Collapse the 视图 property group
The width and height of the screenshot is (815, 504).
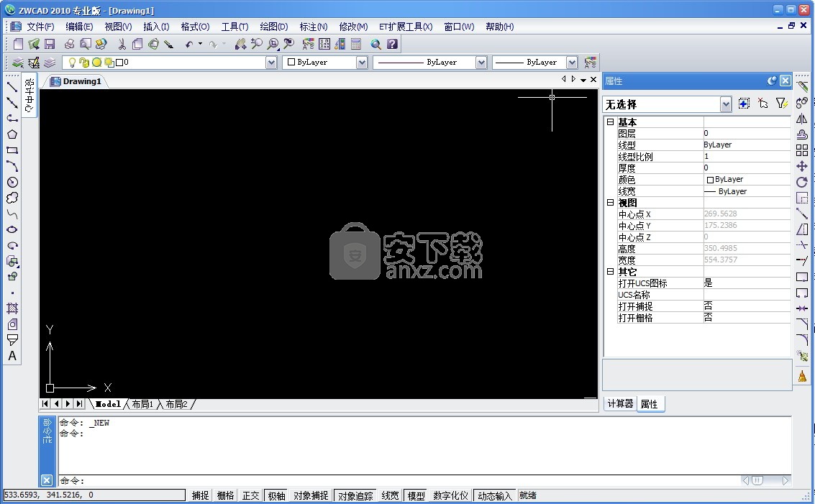click(x=610, y=202)
